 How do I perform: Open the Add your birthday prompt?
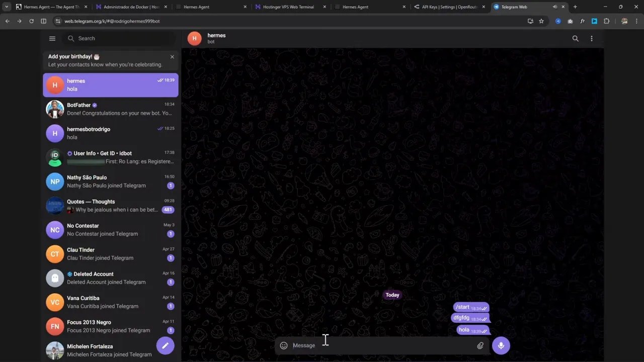click(105, 60)
